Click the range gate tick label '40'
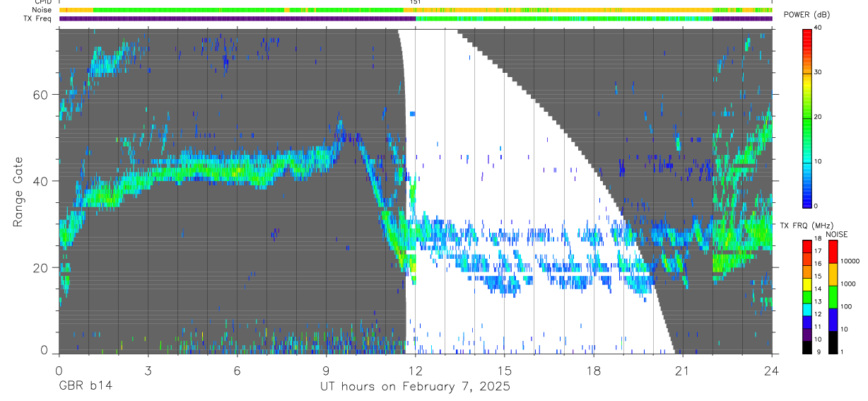The image size is (868, 401). pyautogui.click(x=40, y=181)
